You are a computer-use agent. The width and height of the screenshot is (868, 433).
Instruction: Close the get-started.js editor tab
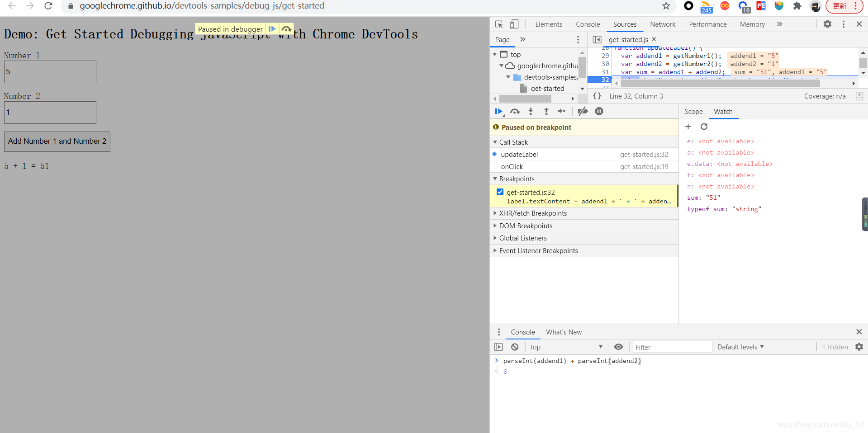click(654, 39)
